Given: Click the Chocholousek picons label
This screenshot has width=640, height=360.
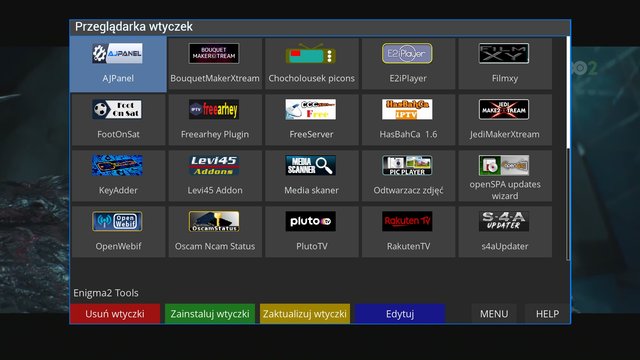Looking at the screenshot, I should click(311, 78).
